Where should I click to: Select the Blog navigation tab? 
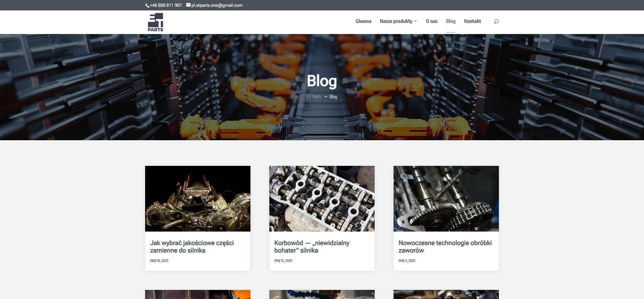(x=450, y=21)
